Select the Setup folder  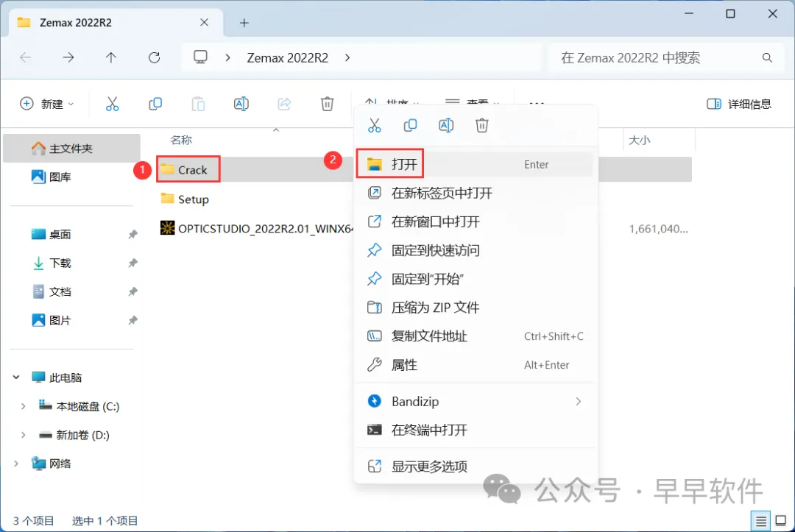[185, 199]
